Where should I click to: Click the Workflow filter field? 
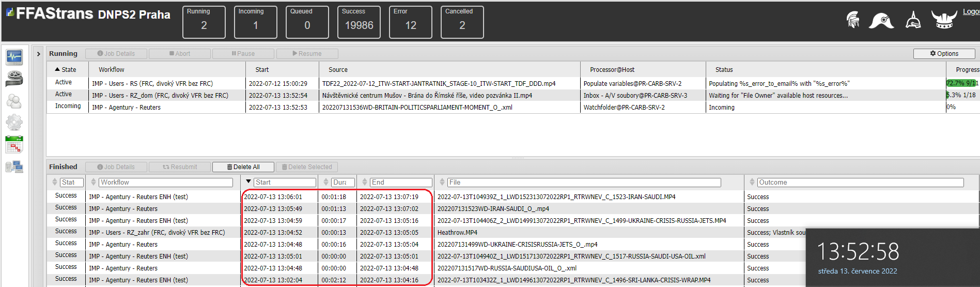click(x=166, y=183)
